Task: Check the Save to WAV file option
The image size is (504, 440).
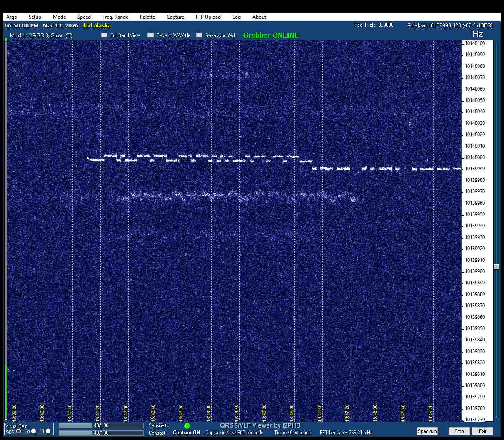Action: click(x=151, y=35)
